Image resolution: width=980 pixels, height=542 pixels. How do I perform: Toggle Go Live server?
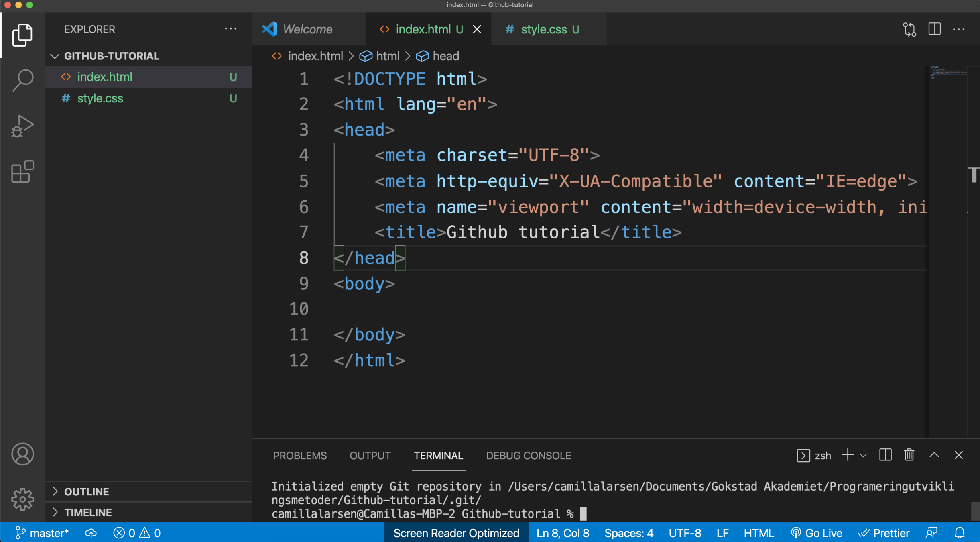[x=816, y=533]
